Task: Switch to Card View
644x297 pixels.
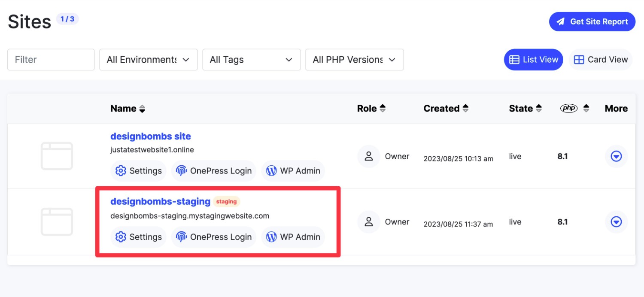Action: click(x=601, y=60)
